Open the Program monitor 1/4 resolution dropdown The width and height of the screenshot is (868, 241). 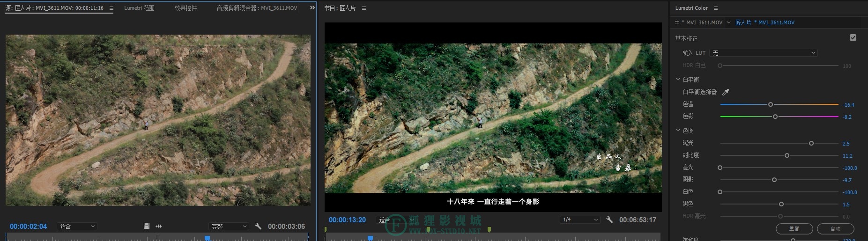tap(580, 219)
